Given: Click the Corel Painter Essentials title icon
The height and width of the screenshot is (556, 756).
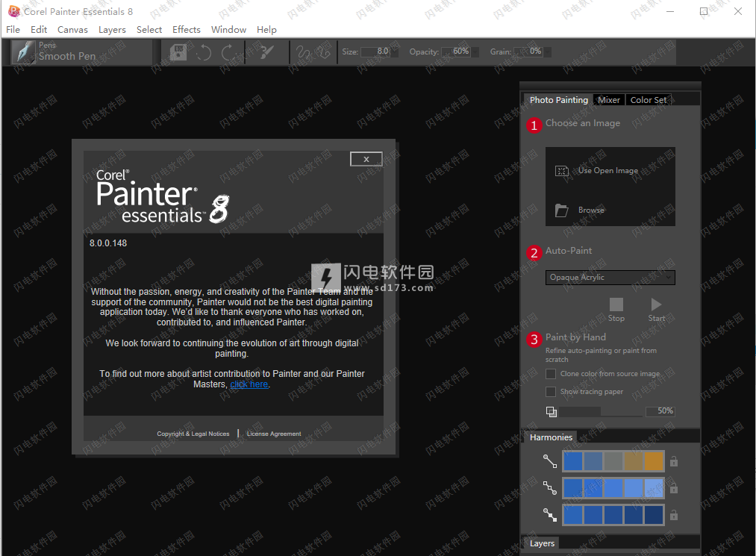Looking at the screenshot, I should tap(14, 11).
